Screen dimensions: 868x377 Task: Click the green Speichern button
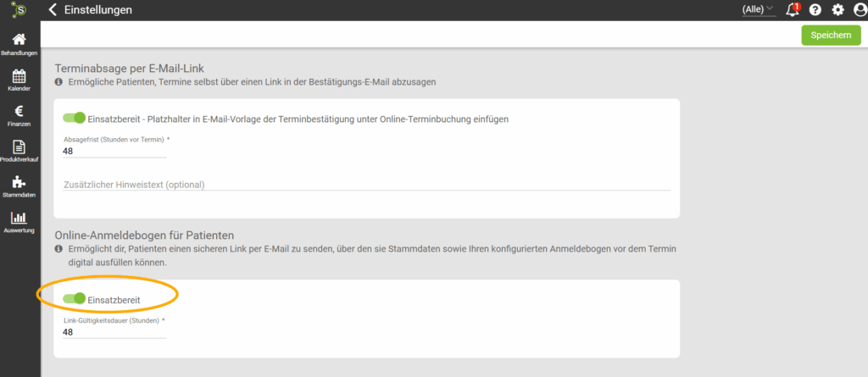tap(831, 35)
